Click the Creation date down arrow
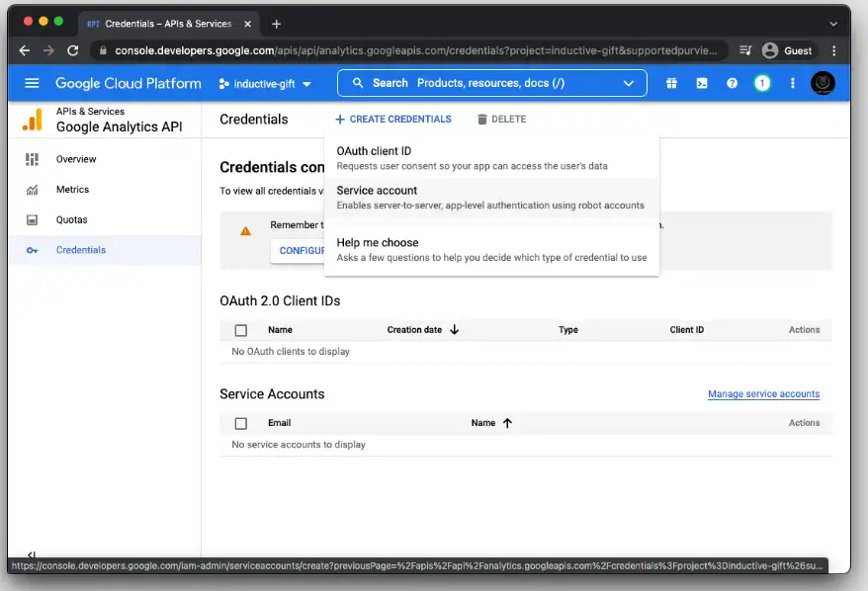Screen dimensions: 868x591 tap(455, 330)
